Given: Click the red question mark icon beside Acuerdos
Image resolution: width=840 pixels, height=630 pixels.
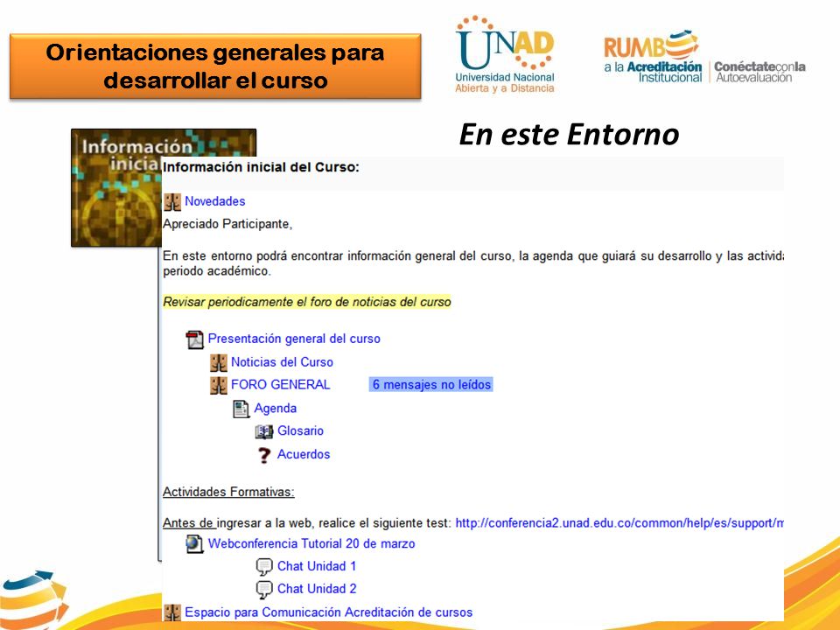Looking at the screenshot, I should tap(264, 455).
